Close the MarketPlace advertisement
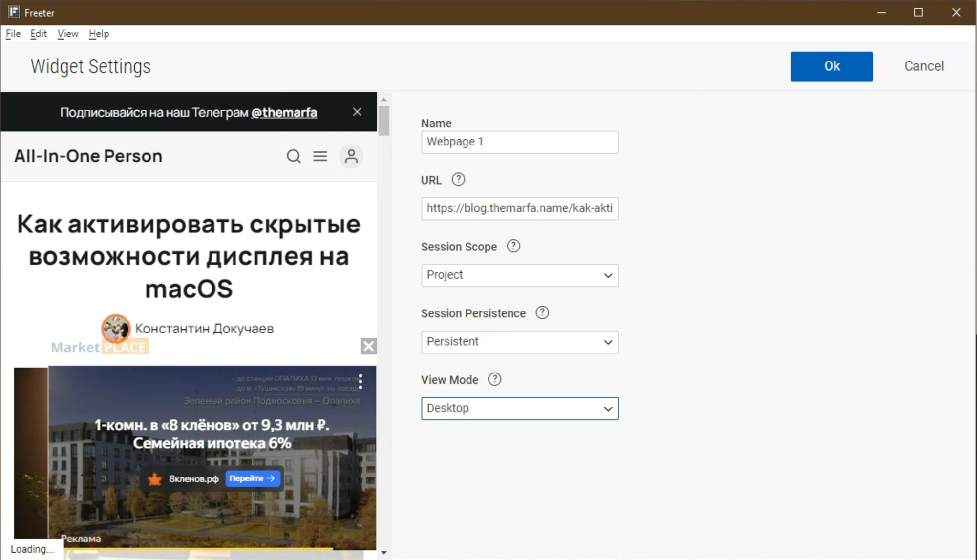This screenshot has width=977, height=560. pyautogui.click(x=368, y=346)
